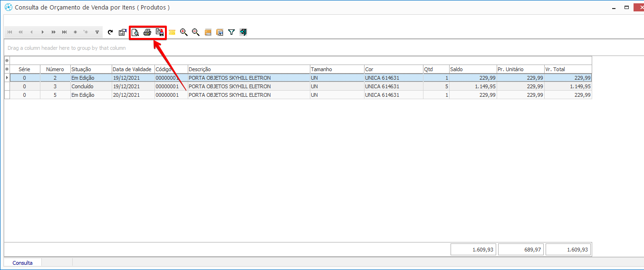Send by email with envelope icon
Screen dimensions: 644x270
click(172, 32)
